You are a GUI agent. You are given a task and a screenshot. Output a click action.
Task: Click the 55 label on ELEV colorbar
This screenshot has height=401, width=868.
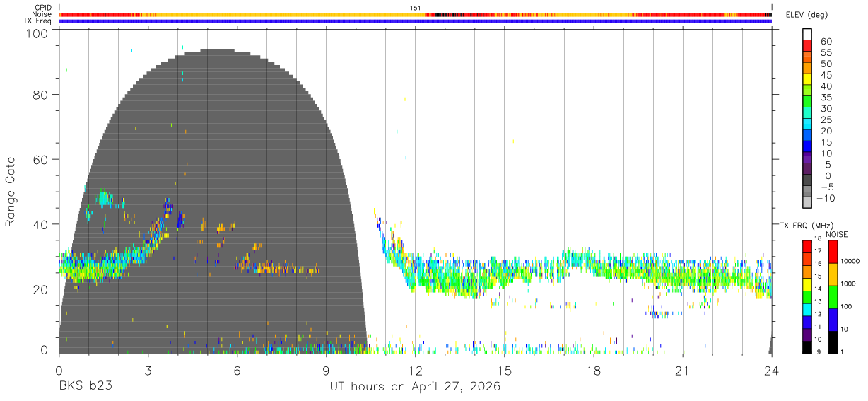[x=825, y=53]
